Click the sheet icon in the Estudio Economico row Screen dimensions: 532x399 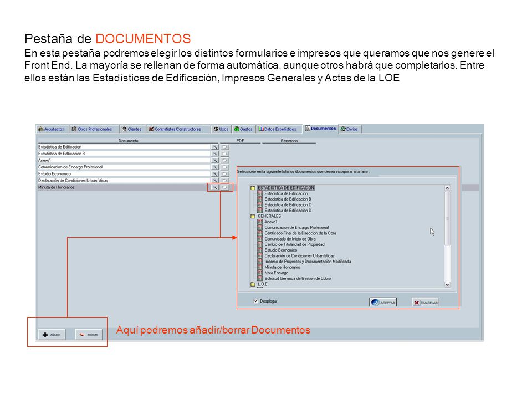click(x=224, y=174)
